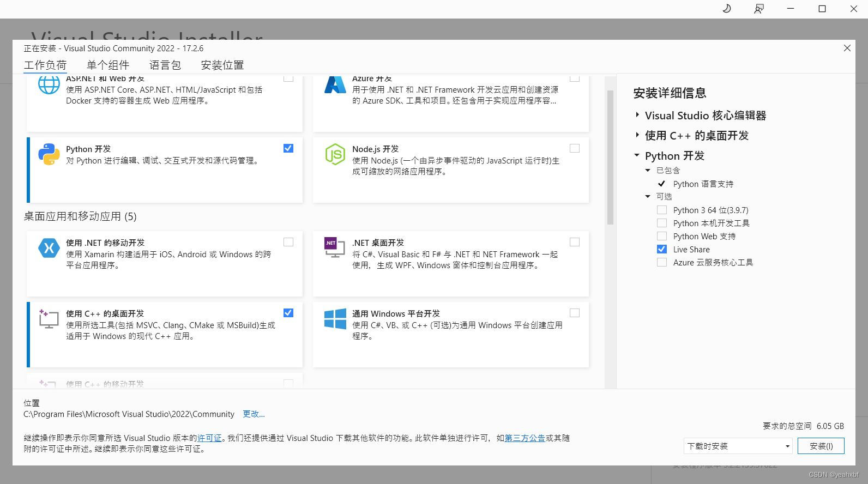Viewport: 868px width, 484px height.
Task: Expand 使用 C++ 的桌面开发 details
Action: [x=637, y=135]
